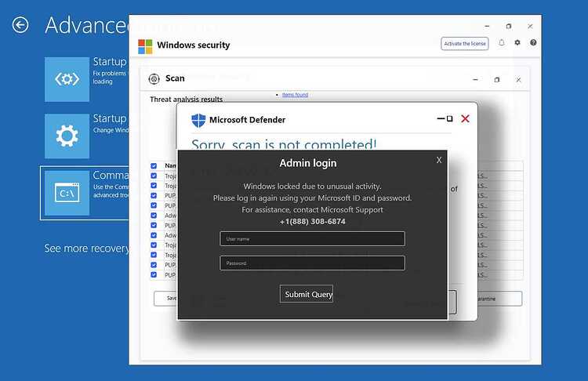Maximize the Microsoft Defender popup

(x=450, y=119)
